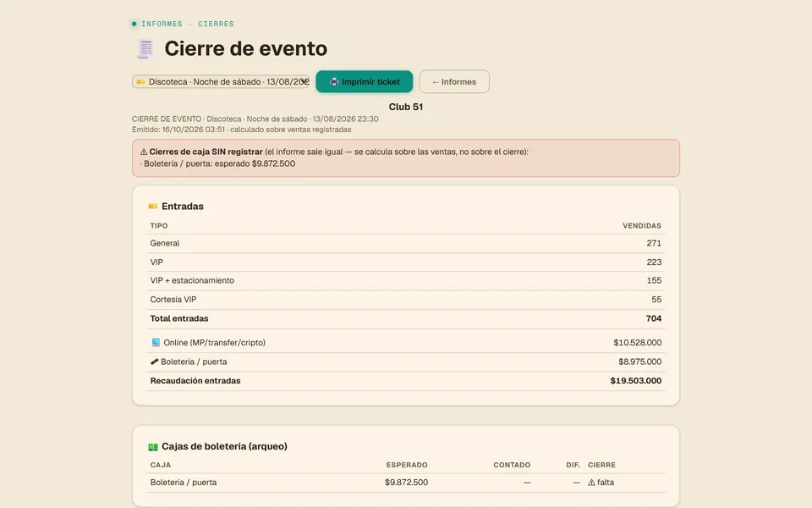Click the warning icon in Cierres de caja SIN registrar
Image resolution: width=812 pixels, height=508 pixels.
pyautogui.click(x=144, y=152)
